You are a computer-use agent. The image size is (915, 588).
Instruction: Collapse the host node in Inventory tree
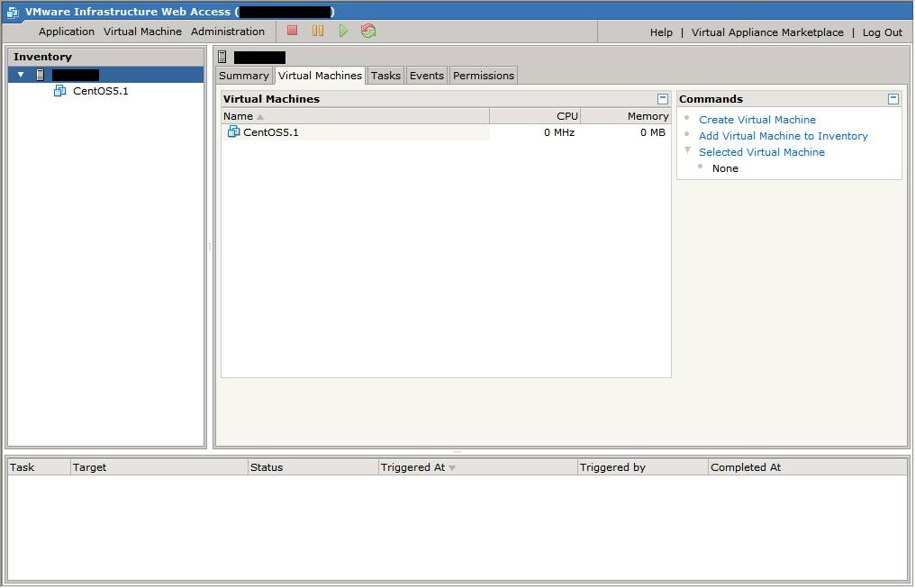(x=21, y=75)
